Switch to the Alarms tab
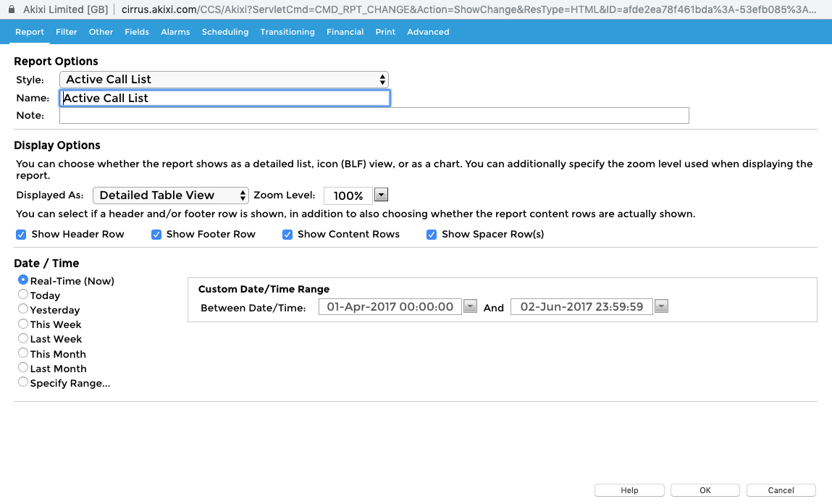Image resolution: width=832 pixels, height=504 pixels. [175, 32]
